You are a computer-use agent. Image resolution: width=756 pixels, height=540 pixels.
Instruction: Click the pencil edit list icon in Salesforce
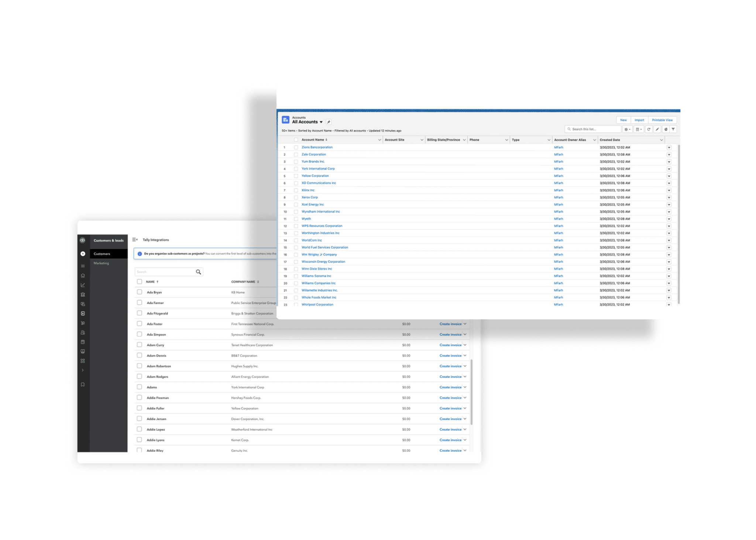point(657,129)
